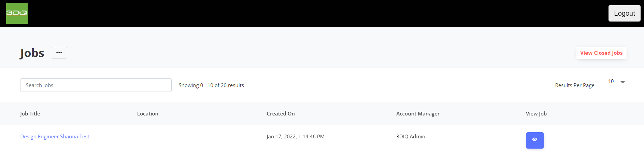Open the Results Per Page dropdown

tap(615, 82)
